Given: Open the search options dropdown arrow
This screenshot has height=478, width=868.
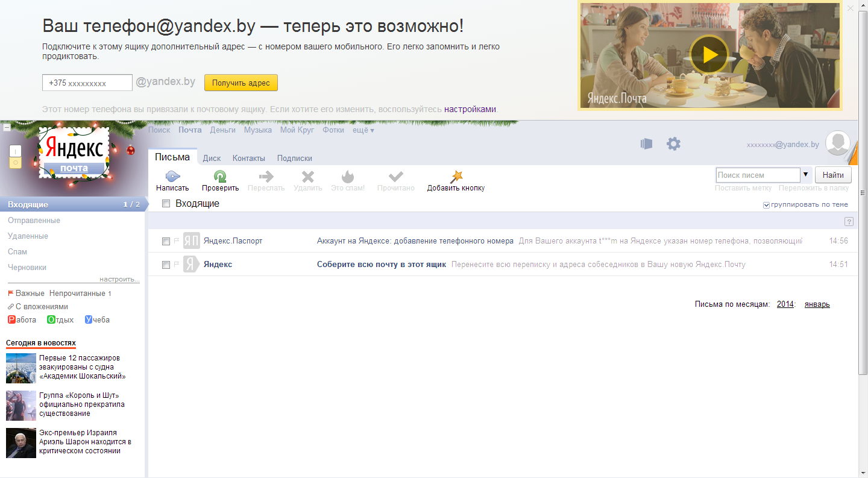Looking at the screenshot, I should click(806, 175).
